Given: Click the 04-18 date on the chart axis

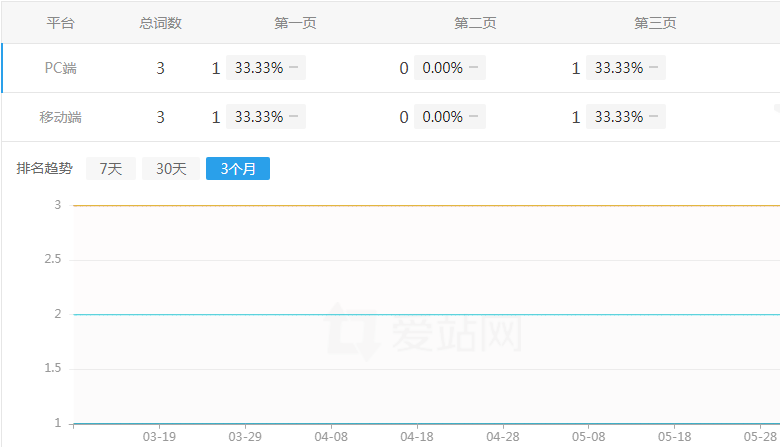Looking at the screenshot, I should click(417, 437).
